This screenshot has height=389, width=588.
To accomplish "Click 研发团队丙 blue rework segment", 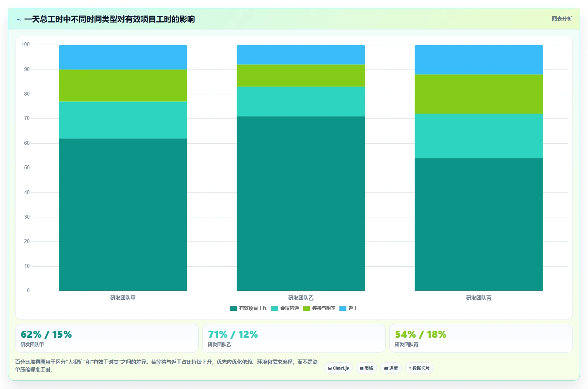I will 479,60.
